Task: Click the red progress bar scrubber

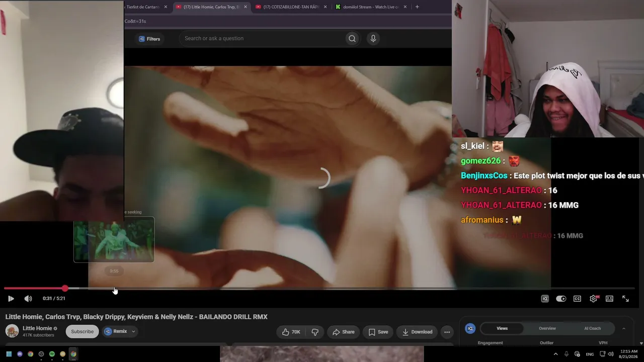Action: (x=65, y=288)
